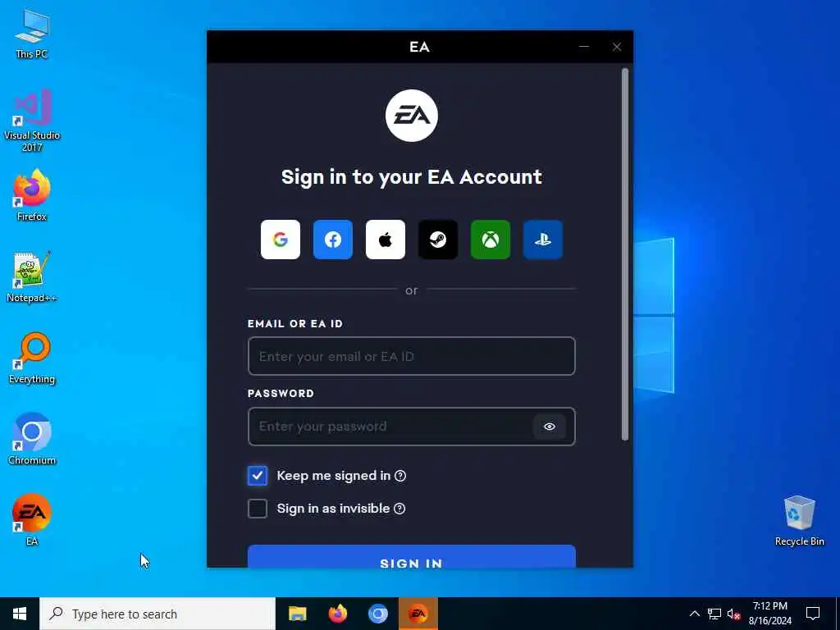Select Visual Studio 2017 desktop shortcut

coord(32,121)
